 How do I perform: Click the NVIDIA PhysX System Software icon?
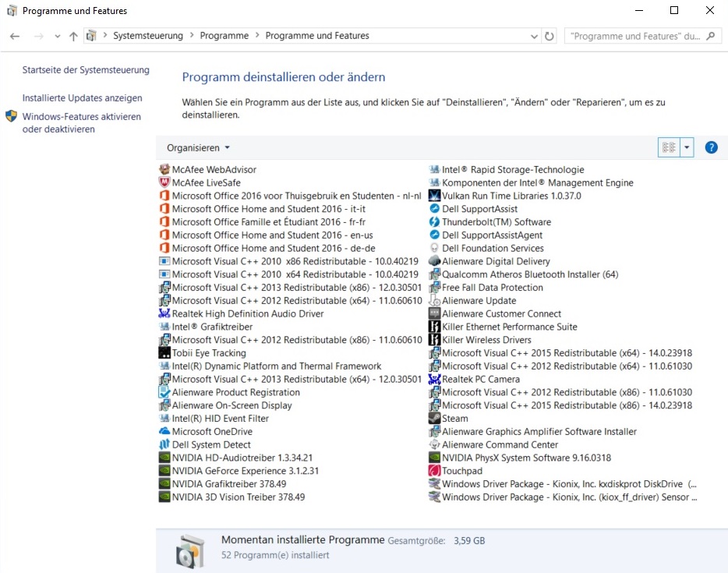click(x=434, y=458)
